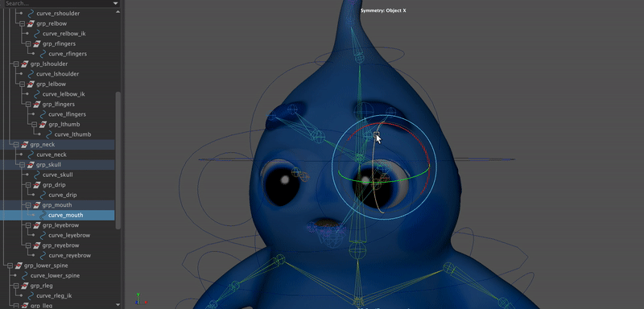Screen dimensions: 644x309
Task: Click the grp_lshoulder group icon
Action: tap(25, 64)
